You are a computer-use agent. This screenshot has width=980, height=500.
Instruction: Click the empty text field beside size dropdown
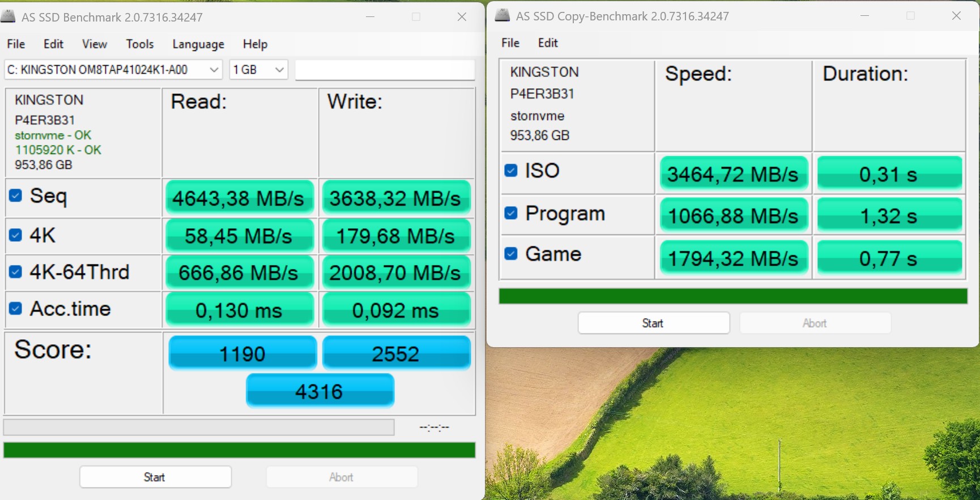pyautogui.click(x=385, y=70)
